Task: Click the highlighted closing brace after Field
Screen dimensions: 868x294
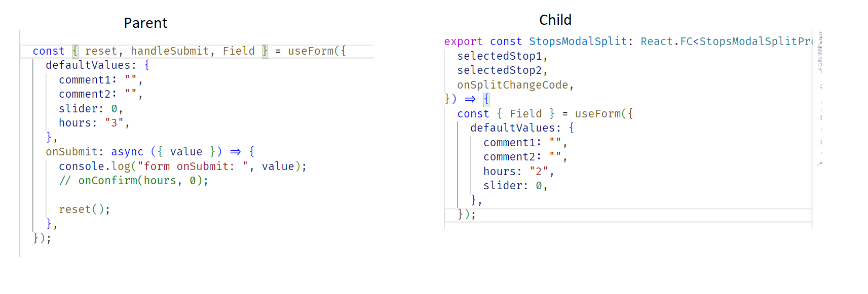Action: pos(265,51)
